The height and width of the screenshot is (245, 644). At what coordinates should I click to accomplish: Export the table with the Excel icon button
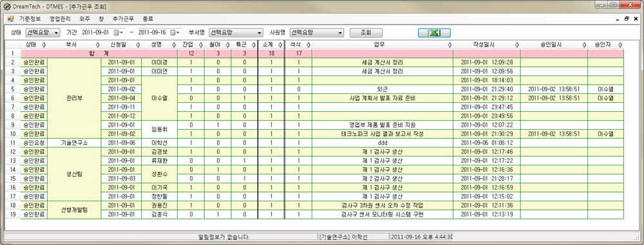pyautogui.click(x=434, y=33)
